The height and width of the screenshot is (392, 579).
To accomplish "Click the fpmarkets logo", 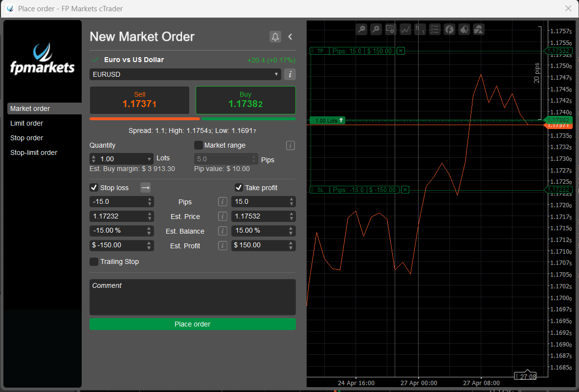I will click(x=43, y=59).
